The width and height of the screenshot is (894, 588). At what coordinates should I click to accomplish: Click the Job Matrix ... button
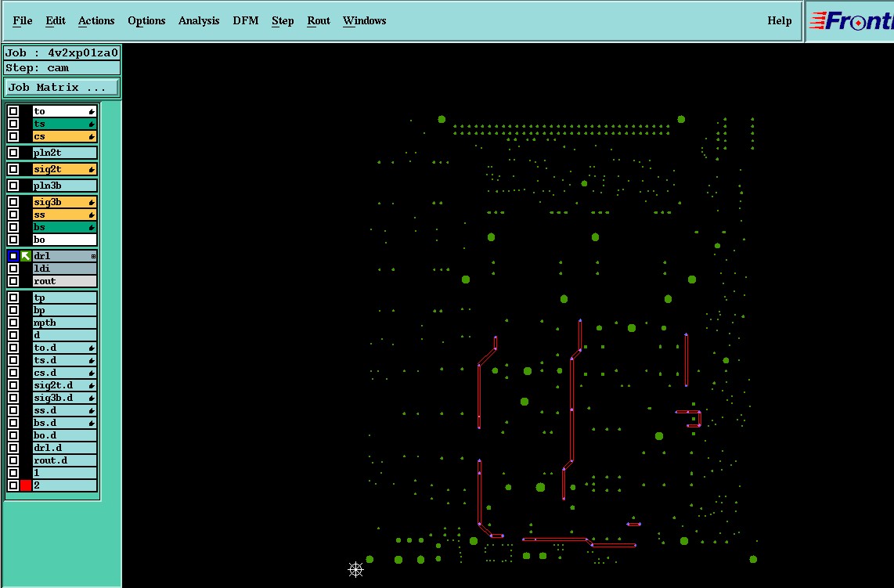(62, 87)
